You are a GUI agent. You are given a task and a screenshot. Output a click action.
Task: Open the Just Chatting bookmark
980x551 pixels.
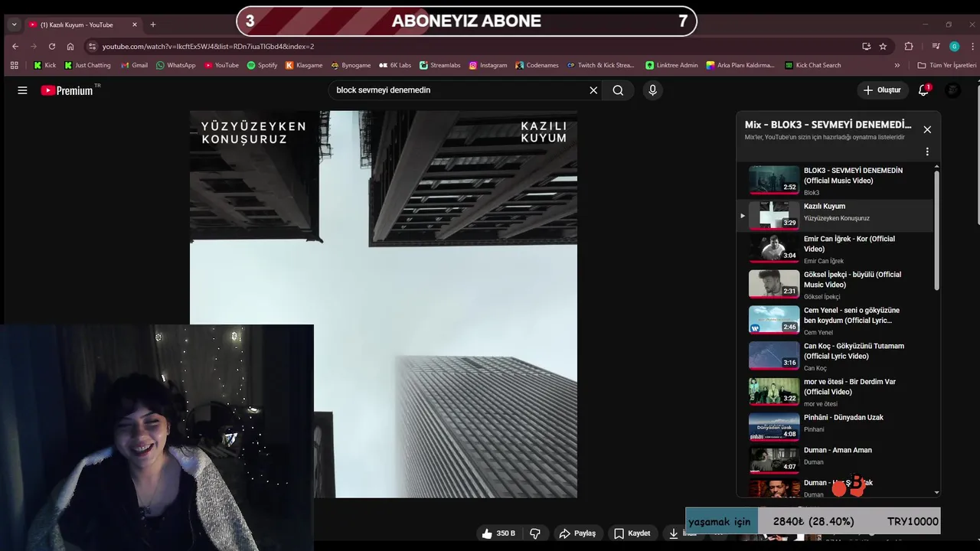(87, 65)
